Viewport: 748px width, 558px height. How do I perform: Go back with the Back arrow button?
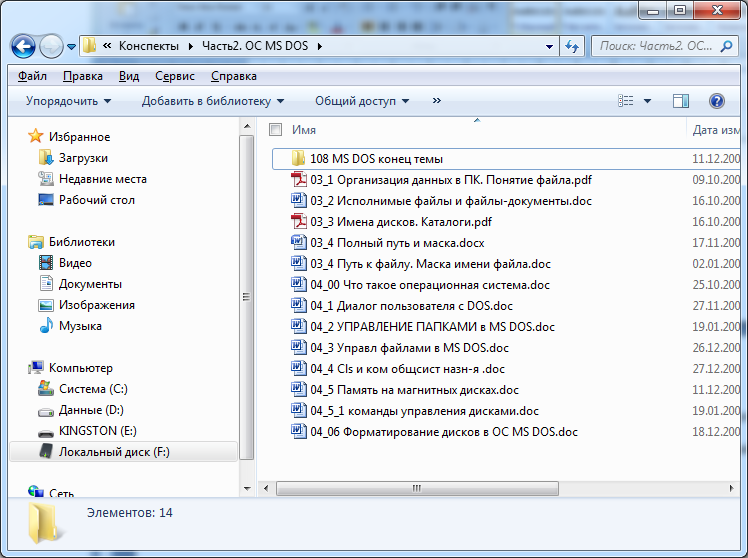tap(23, 46)
